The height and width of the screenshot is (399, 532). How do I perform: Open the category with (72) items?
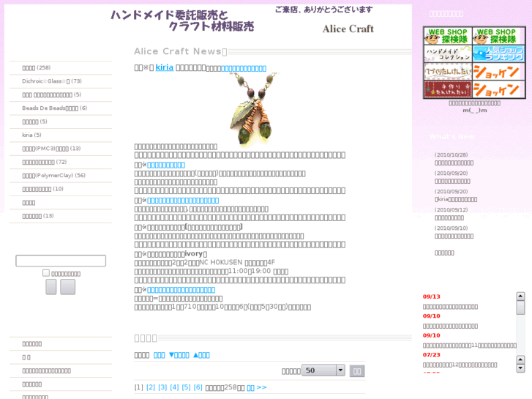(45, 162)
